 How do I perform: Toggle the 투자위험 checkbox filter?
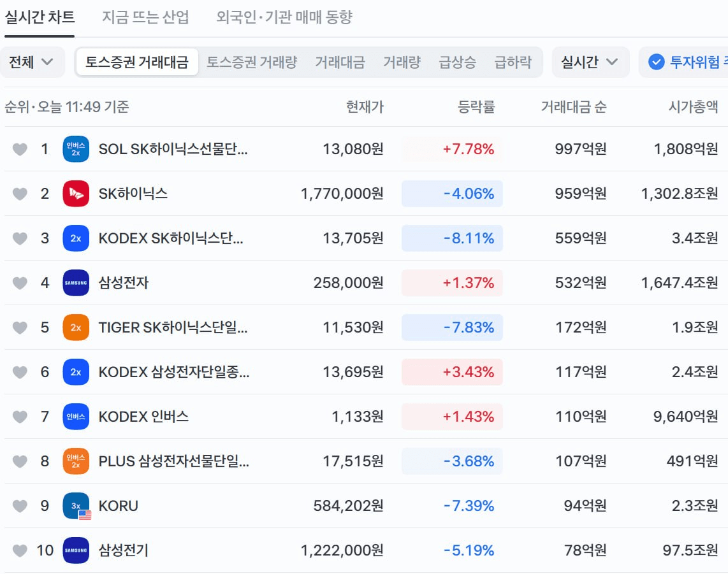(656, 62)
